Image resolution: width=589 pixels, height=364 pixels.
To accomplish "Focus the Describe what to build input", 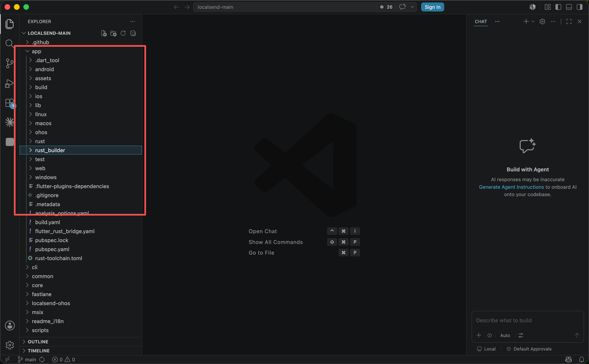I will [x=528, y=320].
